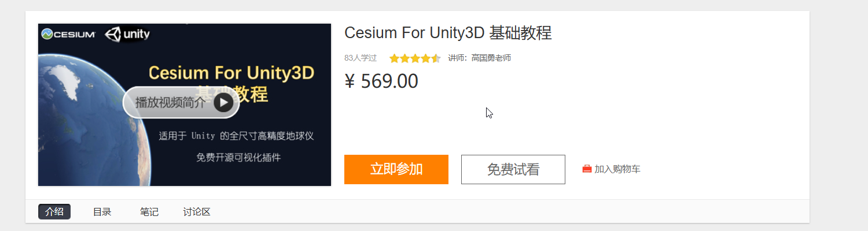The width and height of the screenshot is (868, 231).
Task: Join the course with 立即参加
Action: pos(396,169)
